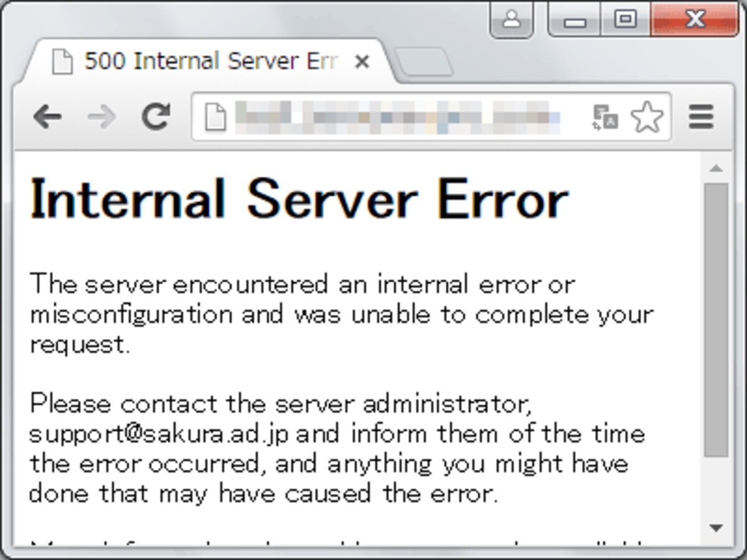Screen dimensions: 747x560
Task: Close the 500 Internal Server Error tab
Action: click(x=362, y=62)
